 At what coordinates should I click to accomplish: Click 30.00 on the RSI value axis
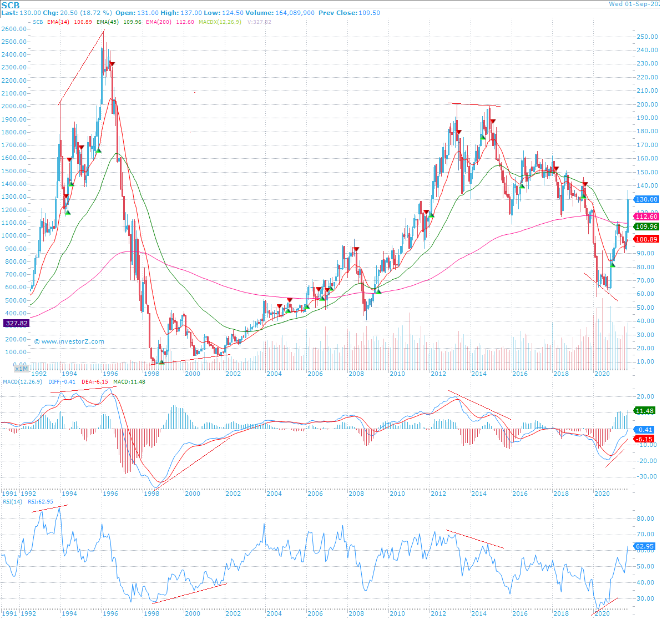coord(646,598)
